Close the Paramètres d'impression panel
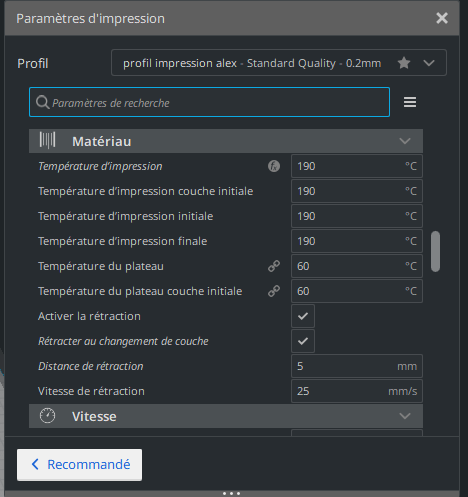The height and width of the screenshot is (497, 468). click(442, 18)
